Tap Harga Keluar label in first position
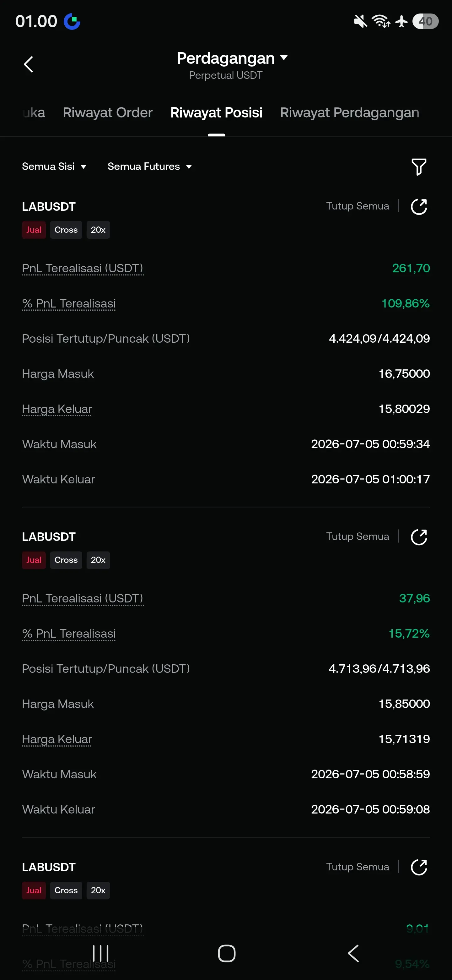This screenshot has height=980, width=452. tap(57, 409)
